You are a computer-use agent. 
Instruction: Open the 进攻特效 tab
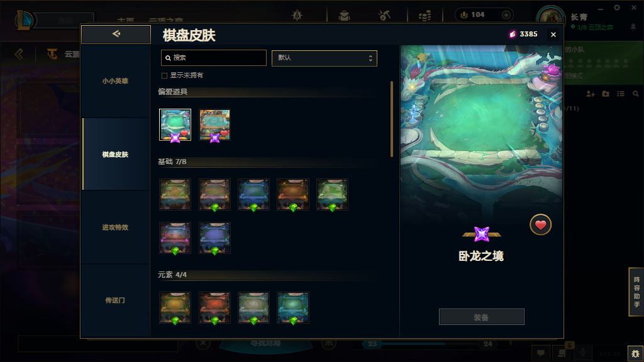click(116, 228)
